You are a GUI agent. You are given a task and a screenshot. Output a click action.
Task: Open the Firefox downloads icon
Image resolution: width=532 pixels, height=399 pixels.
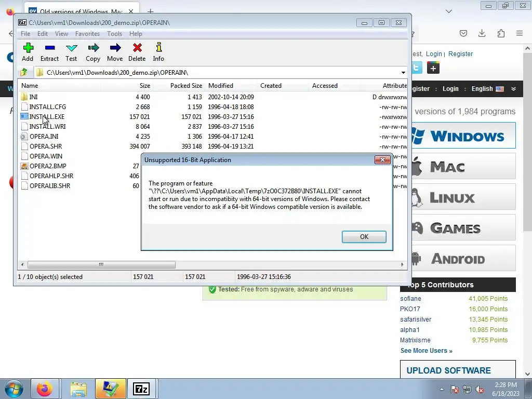482,33
